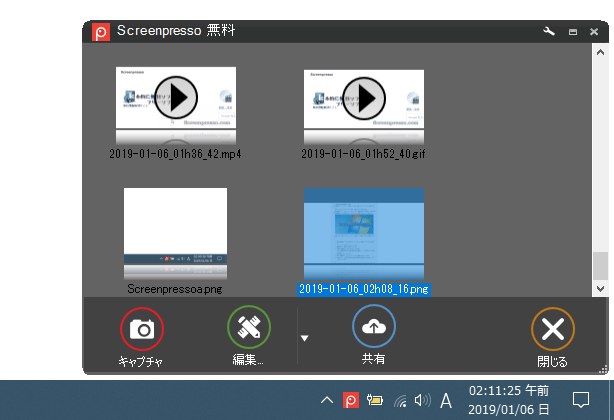Close the Screenpresso window via the title bar X
This screenshot has width=614, height=420.
(x=594, y=32)
